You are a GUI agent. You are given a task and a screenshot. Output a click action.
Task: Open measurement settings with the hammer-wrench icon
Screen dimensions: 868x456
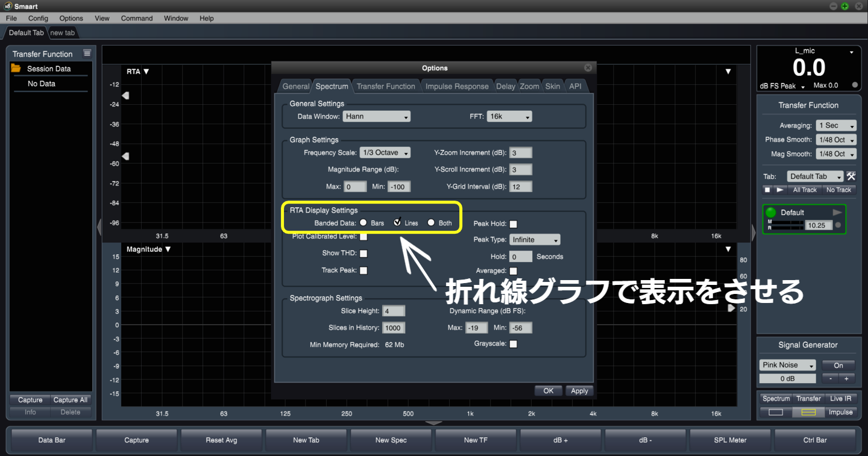(x=851, y=176)
